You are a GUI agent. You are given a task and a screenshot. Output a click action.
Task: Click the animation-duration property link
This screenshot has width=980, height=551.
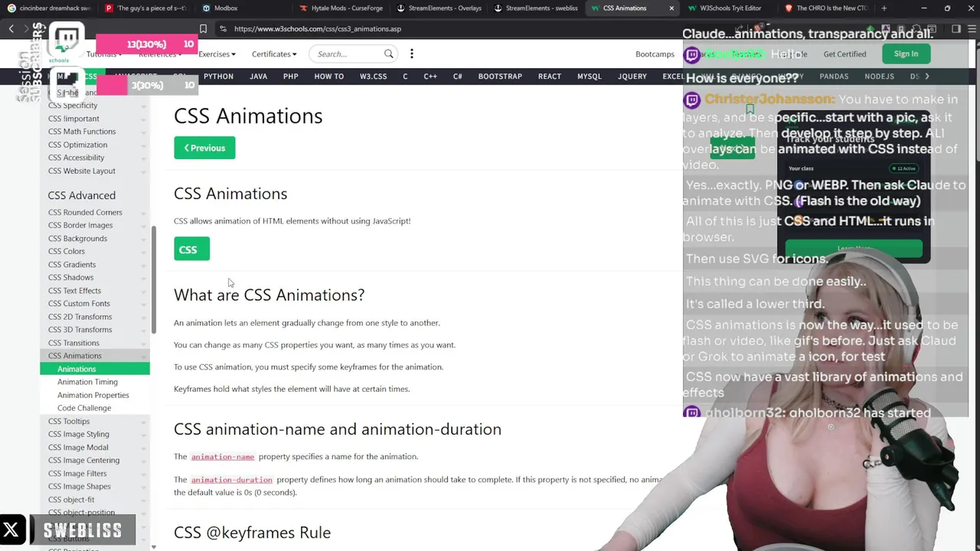[232, 480]
